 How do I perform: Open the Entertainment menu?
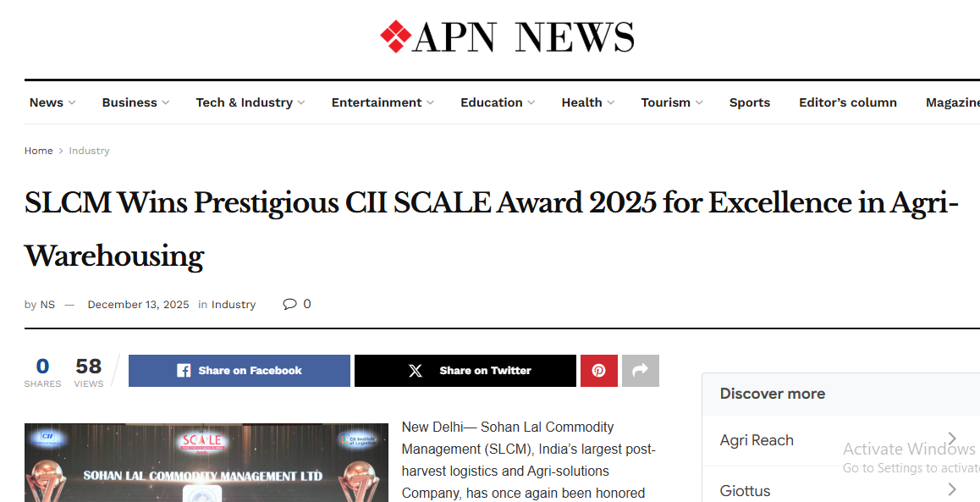pos(382,102)
